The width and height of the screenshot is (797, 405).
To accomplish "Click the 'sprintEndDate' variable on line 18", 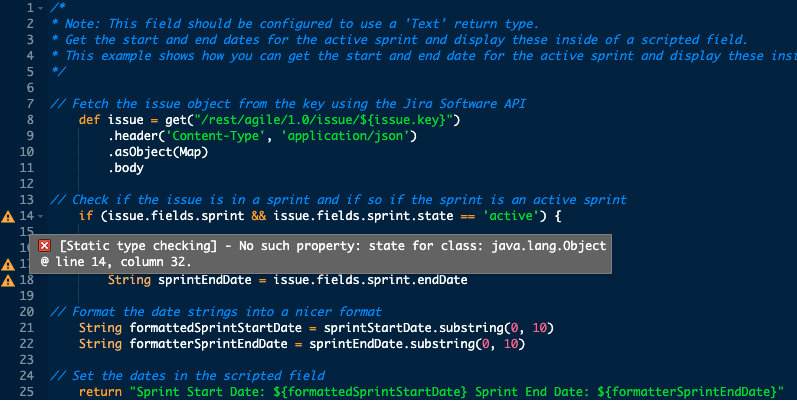I will coord(205,280).
